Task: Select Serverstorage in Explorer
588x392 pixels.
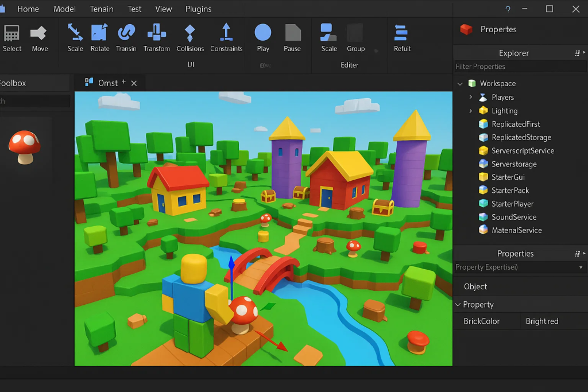Action: 514,164
